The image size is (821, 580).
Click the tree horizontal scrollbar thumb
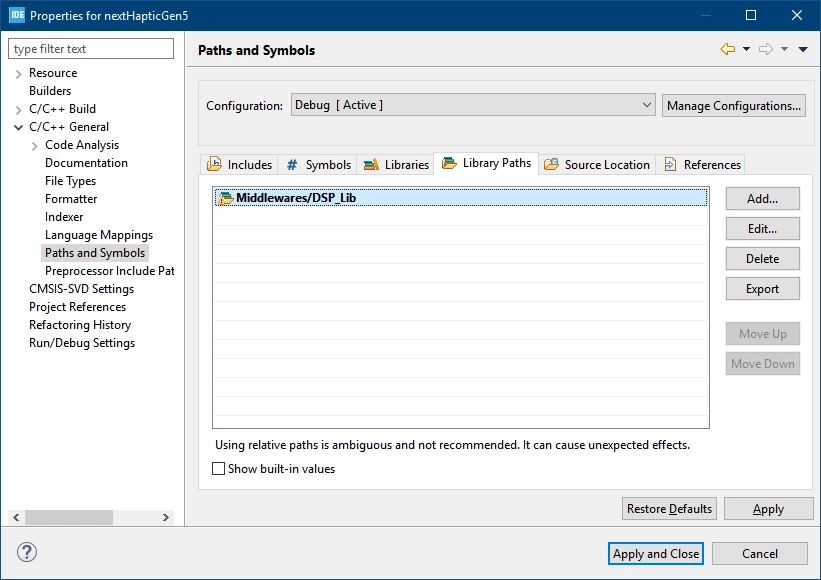(x=69, y=518)
